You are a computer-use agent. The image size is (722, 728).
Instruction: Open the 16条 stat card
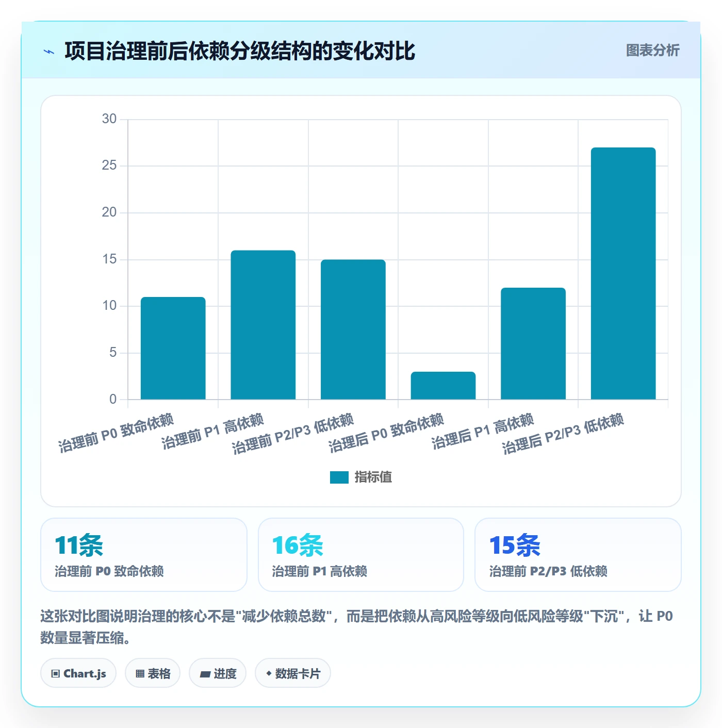coord(361,555)
